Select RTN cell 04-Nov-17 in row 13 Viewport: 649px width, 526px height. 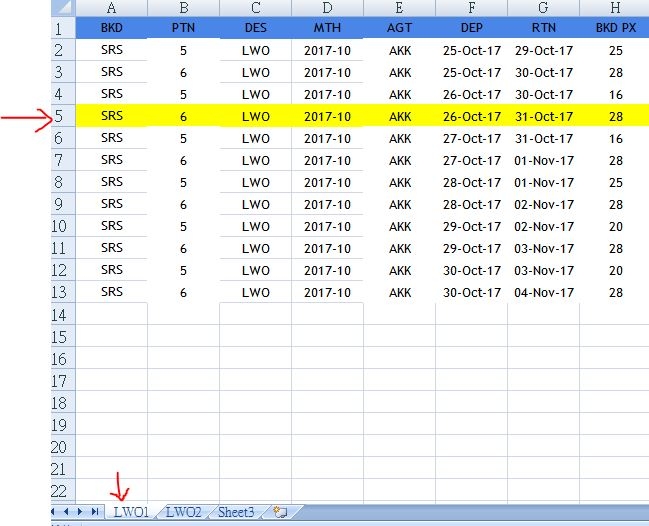[x=543, y=292]
